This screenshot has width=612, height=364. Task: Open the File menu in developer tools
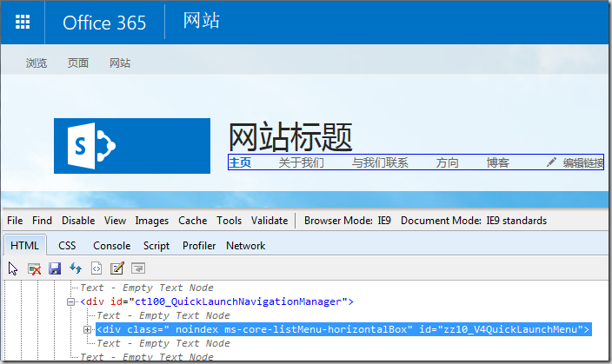15,221
